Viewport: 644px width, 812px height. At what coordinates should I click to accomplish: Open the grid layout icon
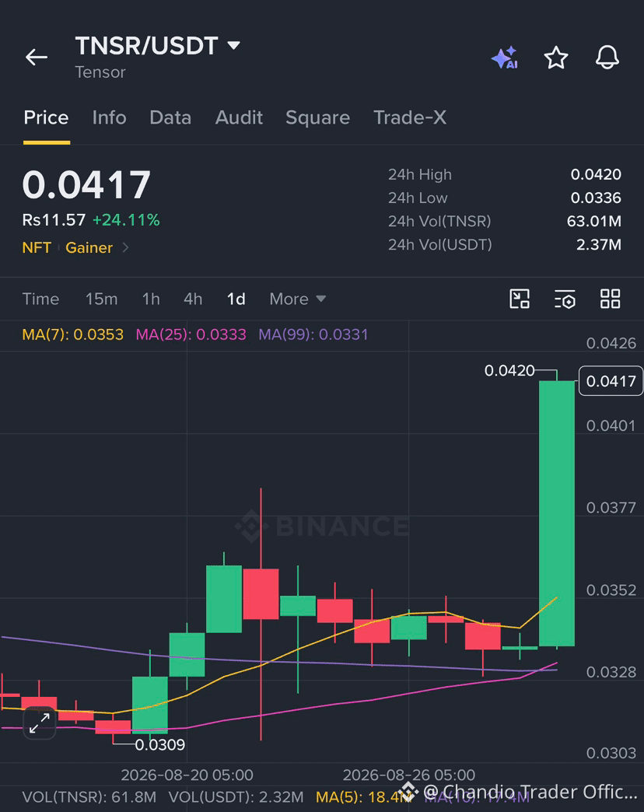610,299
